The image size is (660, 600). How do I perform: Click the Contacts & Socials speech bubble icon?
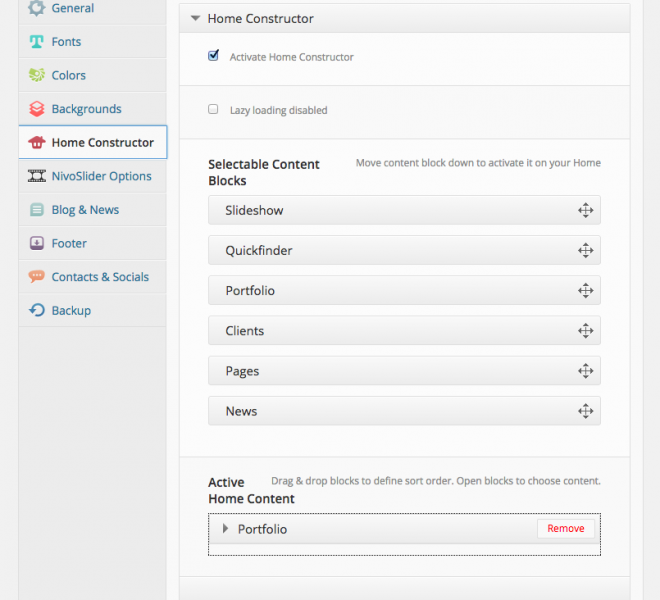tap(37, 277)
